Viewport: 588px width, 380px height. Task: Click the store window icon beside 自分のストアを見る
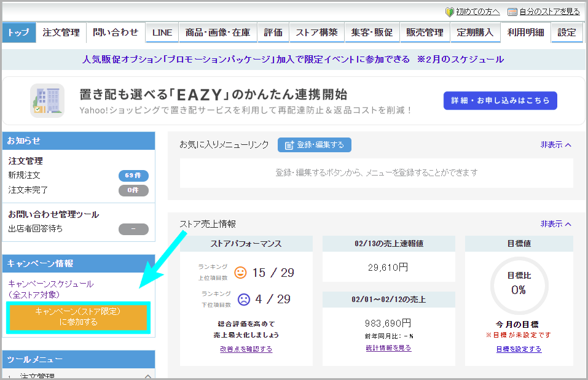click(x=512, y=12)
